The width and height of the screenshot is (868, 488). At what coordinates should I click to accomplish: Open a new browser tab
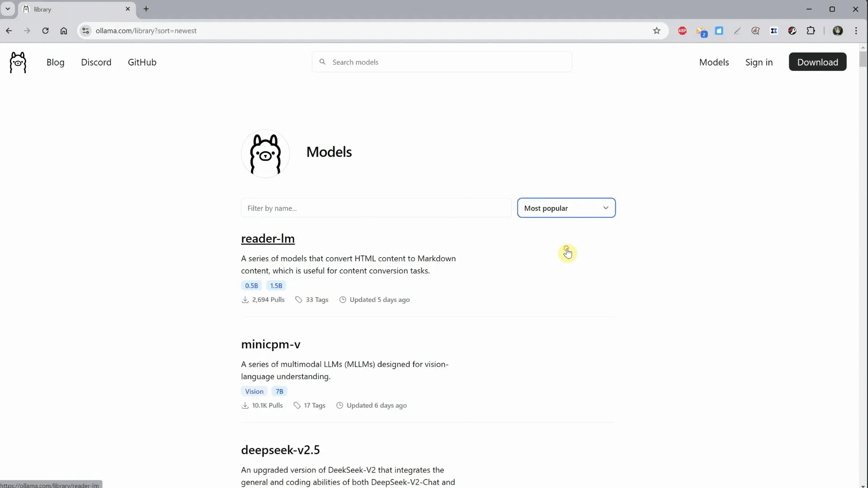click(x=146, y=9)
